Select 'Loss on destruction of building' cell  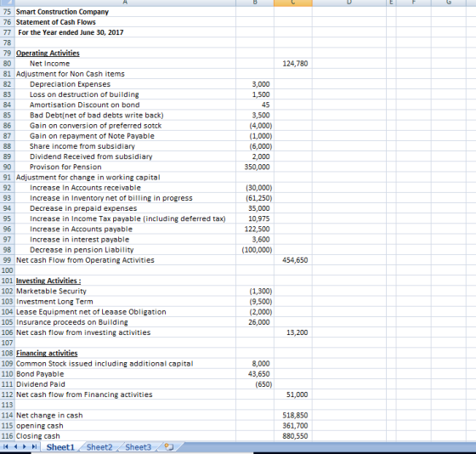coord(125,94)
